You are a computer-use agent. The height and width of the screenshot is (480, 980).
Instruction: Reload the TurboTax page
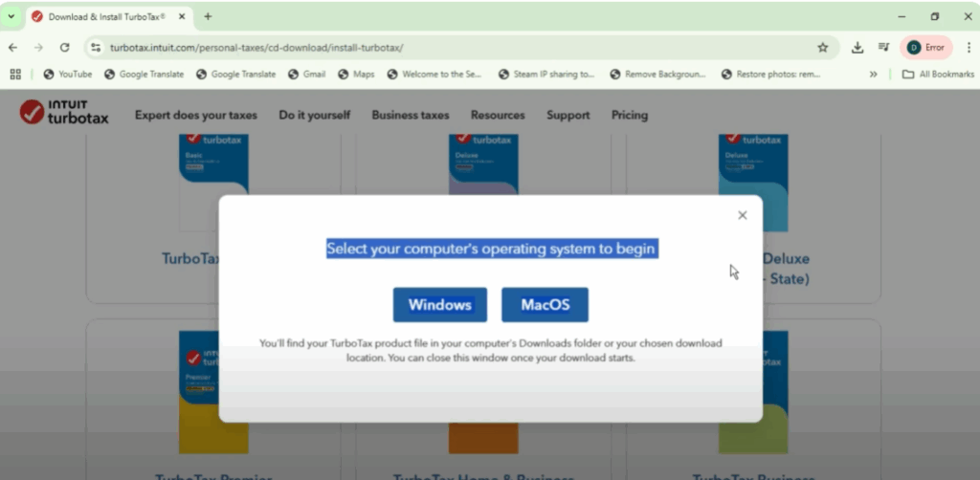click(64, 48)
